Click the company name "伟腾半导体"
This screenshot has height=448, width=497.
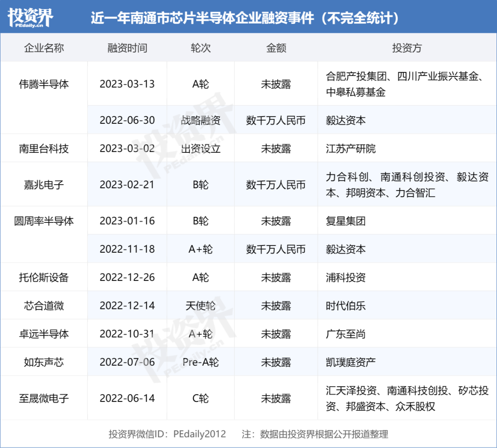tap(44, 84)
